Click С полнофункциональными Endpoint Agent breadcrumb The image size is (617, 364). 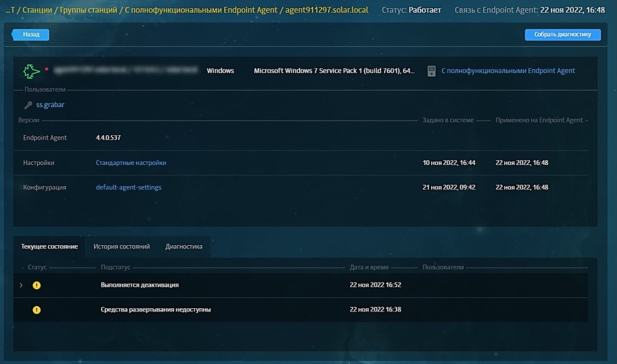[x=201, y=10]
